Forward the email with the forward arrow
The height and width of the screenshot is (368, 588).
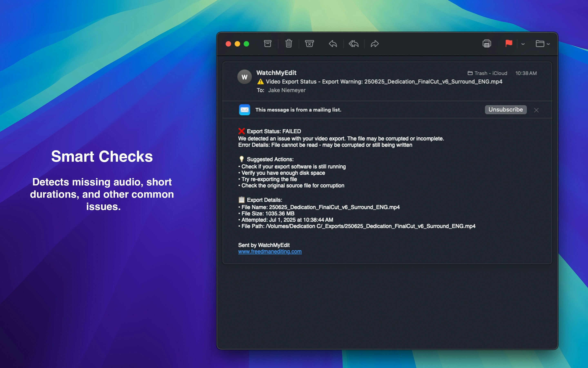pyautogui.click(x=374, y=44)
